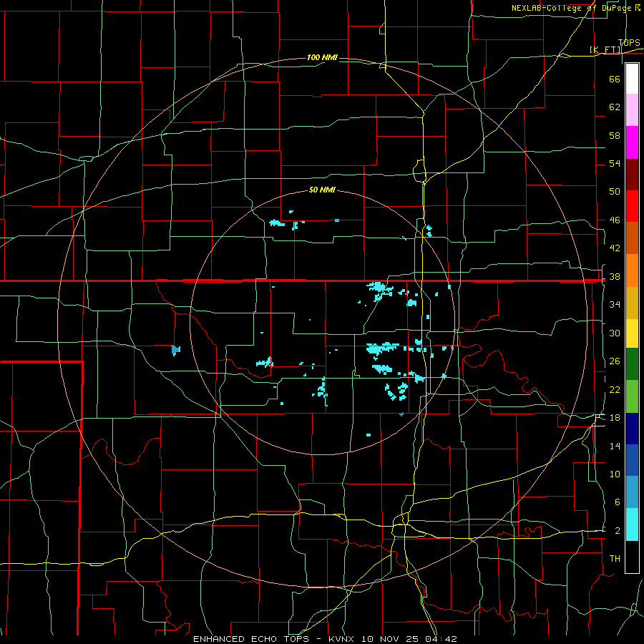Click the '62' scale value
This screenshot has height=644, width=644.
point(615,107)
